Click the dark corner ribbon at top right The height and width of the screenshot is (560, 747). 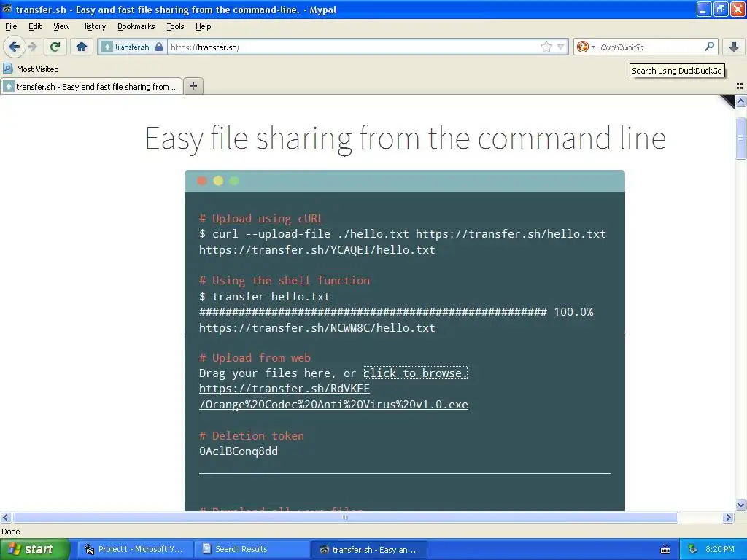[727, 101]
